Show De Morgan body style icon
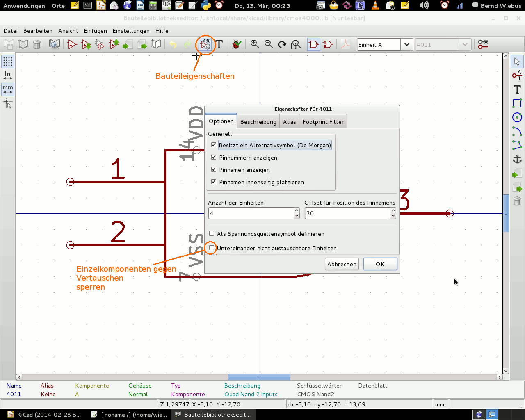Image resolution: width=525 pixels, height=420 pixels. 328,44
